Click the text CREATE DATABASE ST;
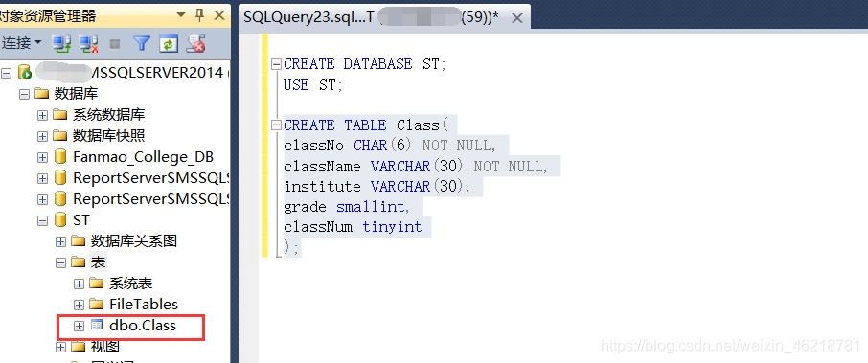This screenshot has height=363, width=868. (365, 64)
